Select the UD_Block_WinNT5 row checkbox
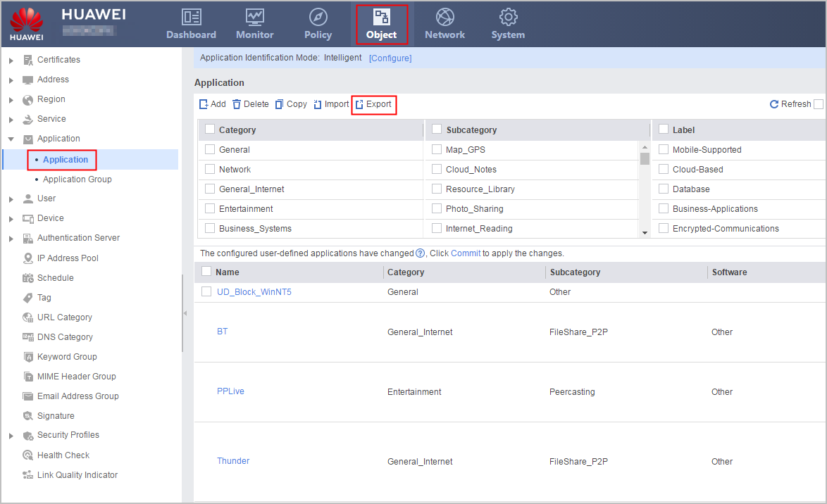The image size is (827, 504). pyautogui.click(x=207, y=292)
